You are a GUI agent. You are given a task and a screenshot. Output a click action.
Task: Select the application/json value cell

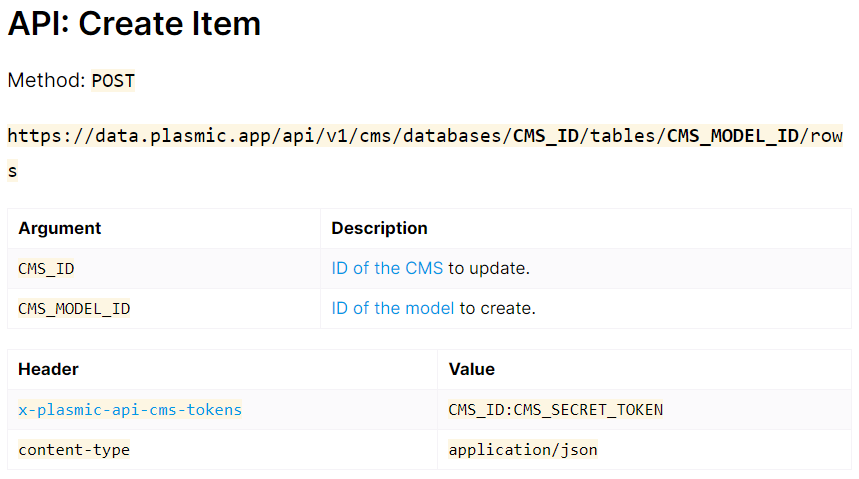[523, 450]
